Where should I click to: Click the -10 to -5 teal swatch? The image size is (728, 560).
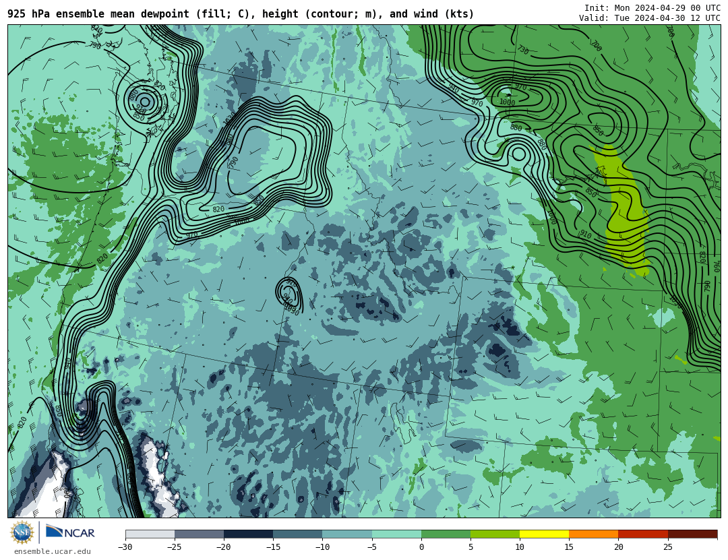point(347,534)
